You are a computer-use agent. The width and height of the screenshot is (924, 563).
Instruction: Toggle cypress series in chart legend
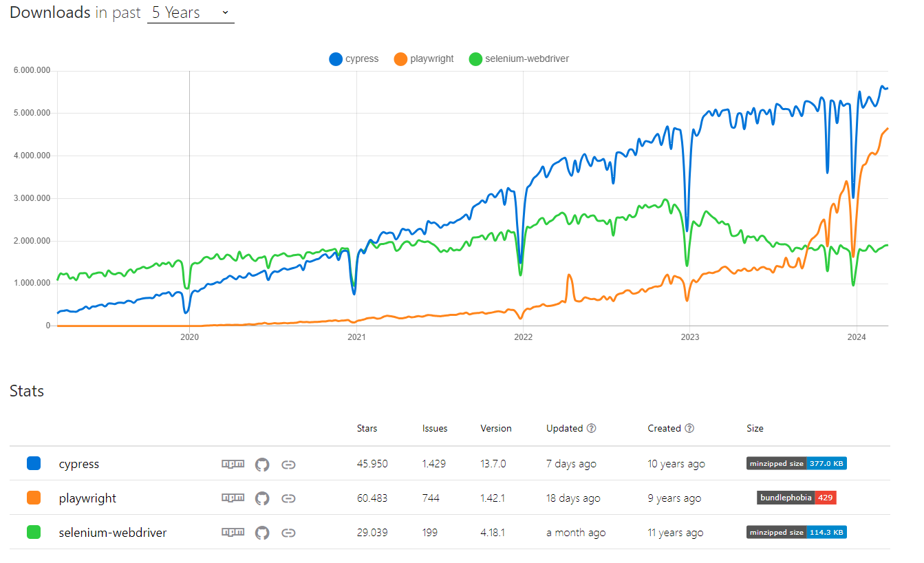point(354,59)
